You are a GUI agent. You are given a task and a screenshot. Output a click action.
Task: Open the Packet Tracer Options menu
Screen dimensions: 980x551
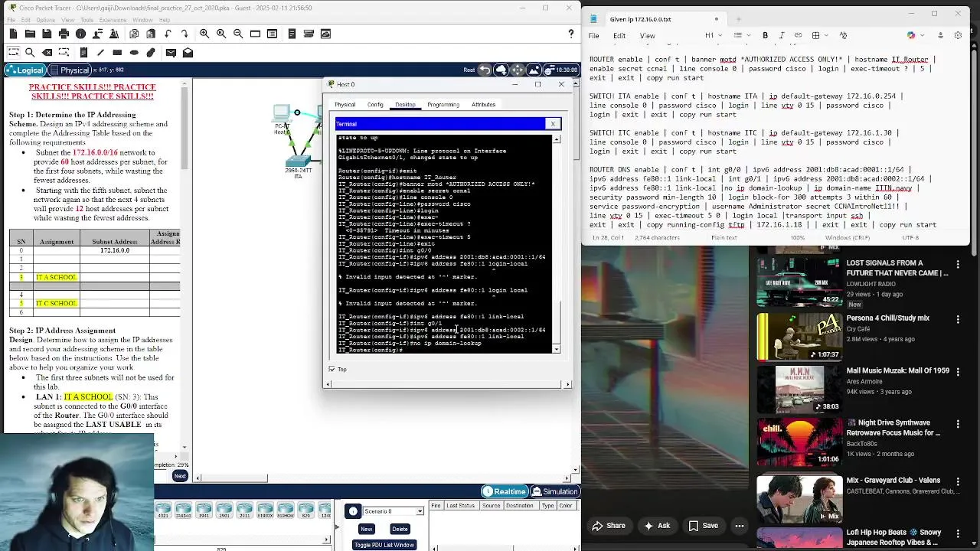pos(46,20)
